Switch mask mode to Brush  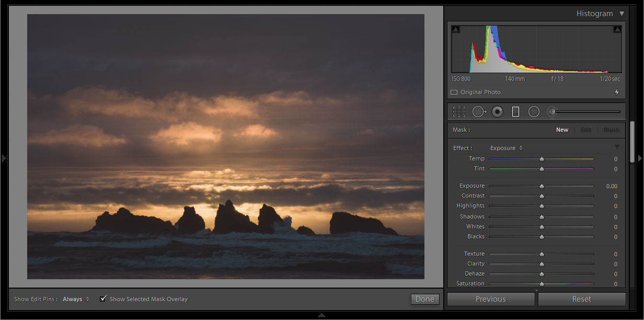[x=611, y=130]
